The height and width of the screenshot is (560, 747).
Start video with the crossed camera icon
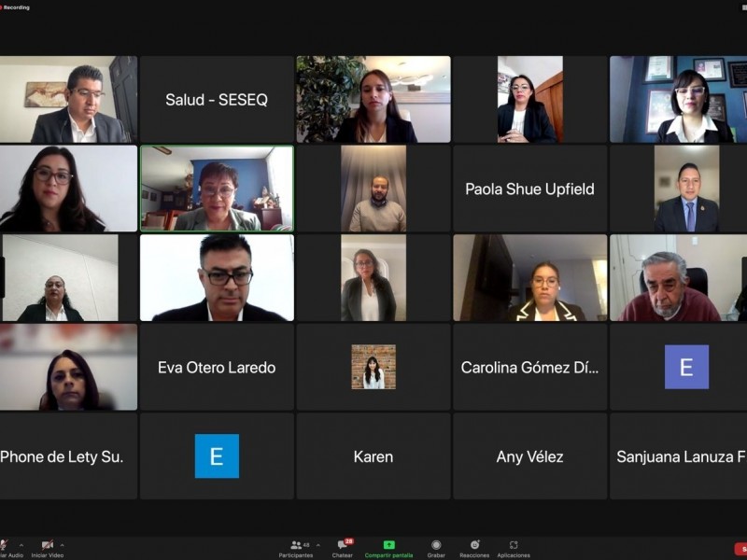(x=48, y=545)
